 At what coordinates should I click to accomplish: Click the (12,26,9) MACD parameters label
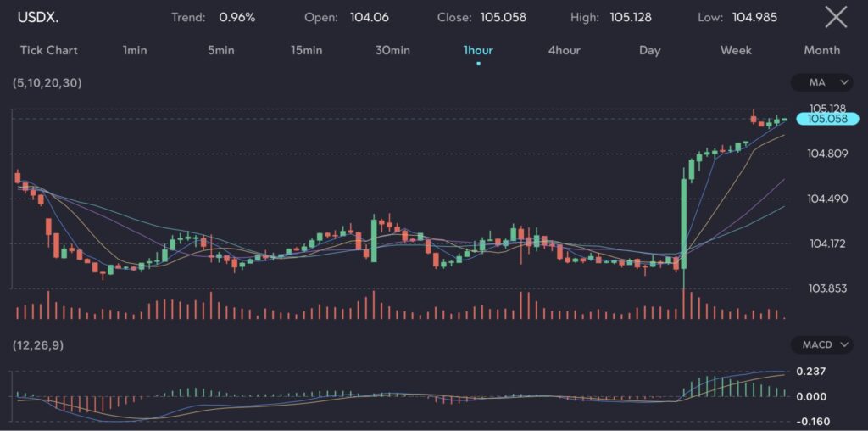pyautogui.click(x=39, y=344)
